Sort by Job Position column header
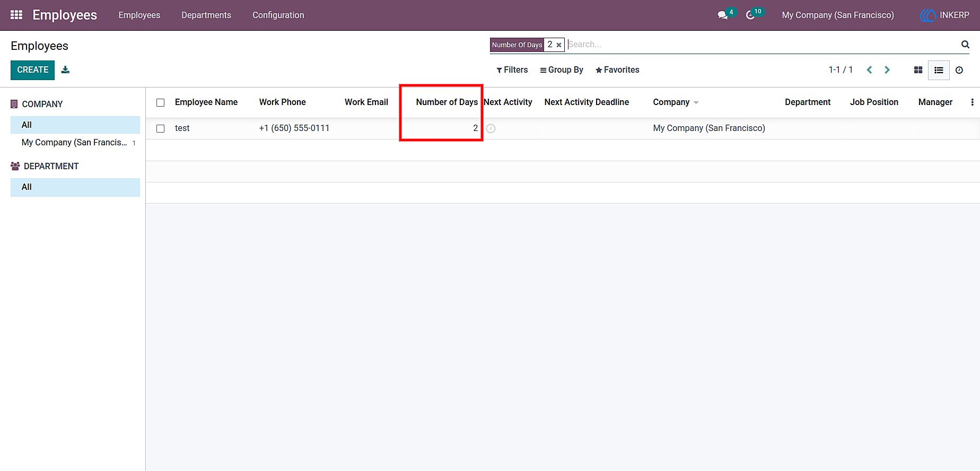This screenshot has height=471, width=980. pyautogui.click(x=874, y=102)
